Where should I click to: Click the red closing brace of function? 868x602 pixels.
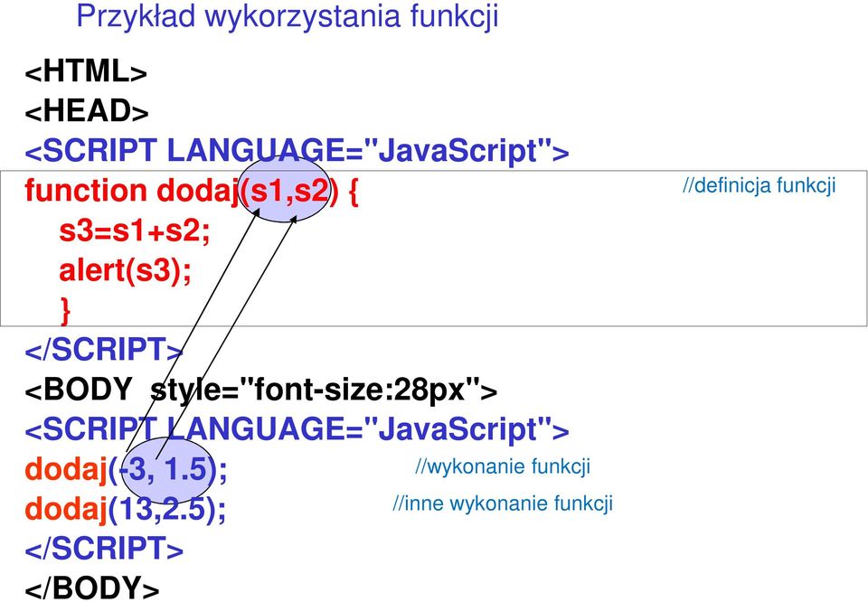point(65,310)
